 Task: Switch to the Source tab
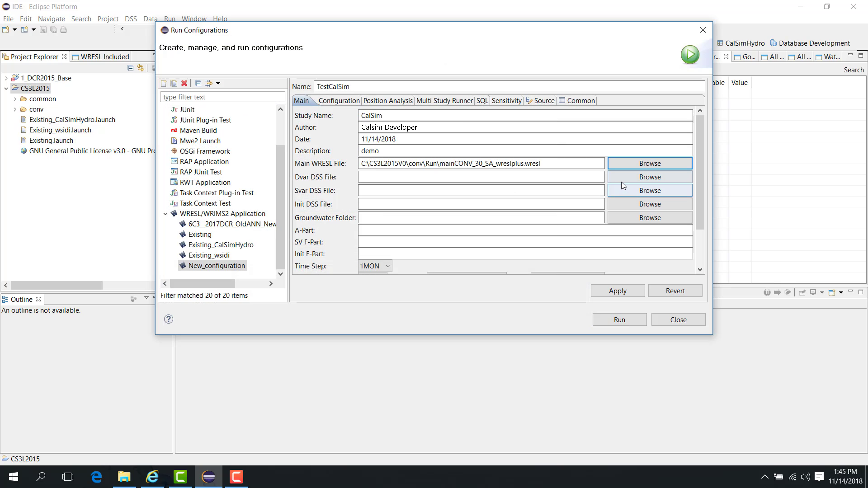(x=540, y=100)
